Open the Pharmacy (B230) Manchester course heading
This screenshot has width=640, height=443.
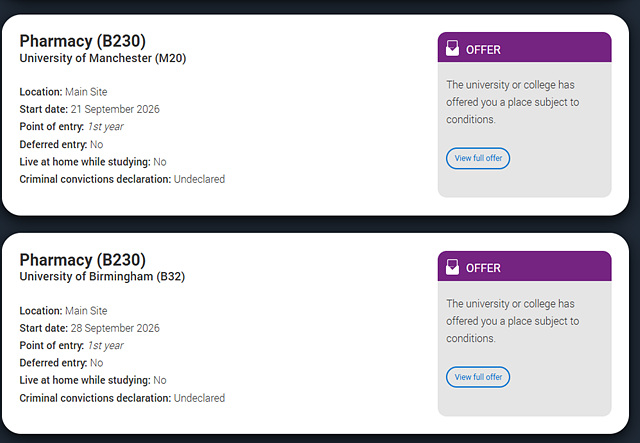click(83, 41)
